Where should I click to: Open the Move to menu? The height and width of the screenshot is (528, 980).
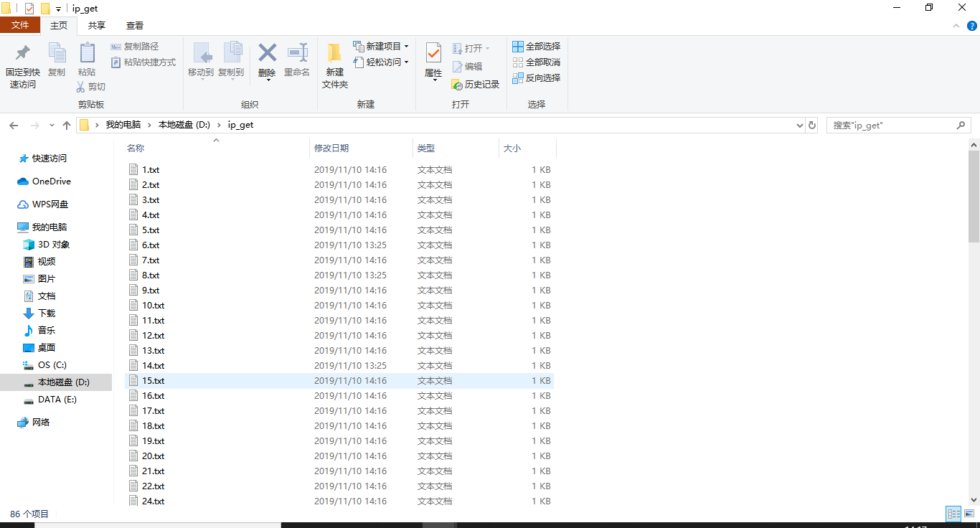click(201, 60)
